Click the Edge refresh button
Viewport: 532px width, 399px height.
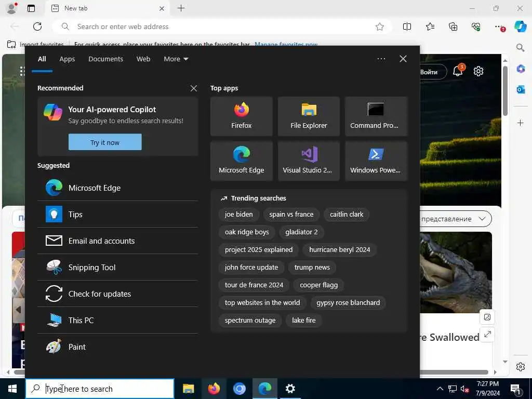[37, 26]
